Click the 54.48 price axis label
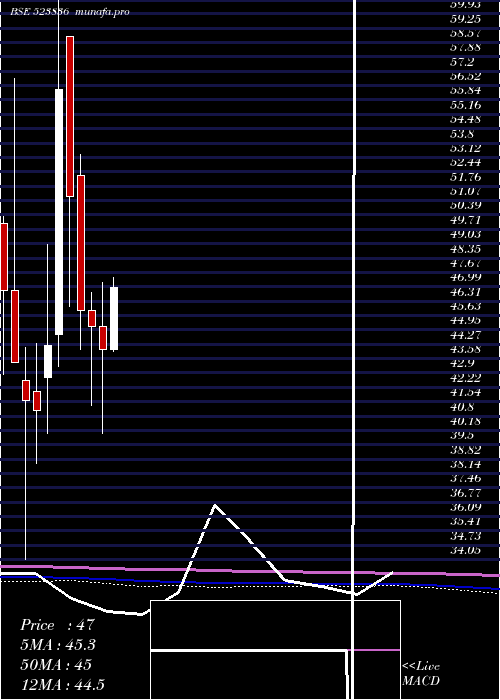500x700 pixels. (465, 120)
